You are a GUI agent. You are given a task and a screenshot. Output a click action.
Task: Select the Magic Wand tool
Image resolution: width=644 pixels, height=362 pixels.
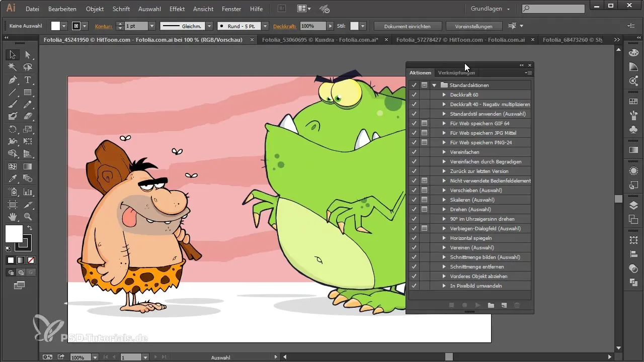click(13, 67)
